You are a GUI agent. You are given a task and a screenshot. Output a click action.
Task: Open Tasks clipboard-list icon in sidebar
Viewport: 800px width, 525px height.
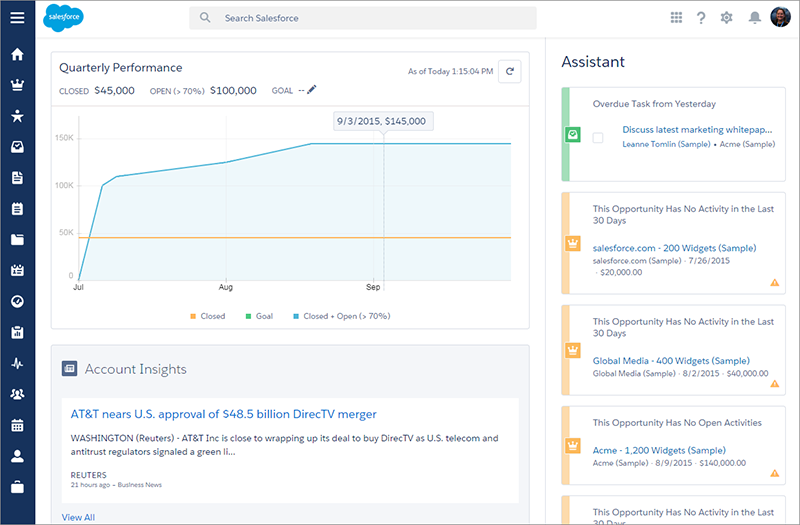[17, 209]
